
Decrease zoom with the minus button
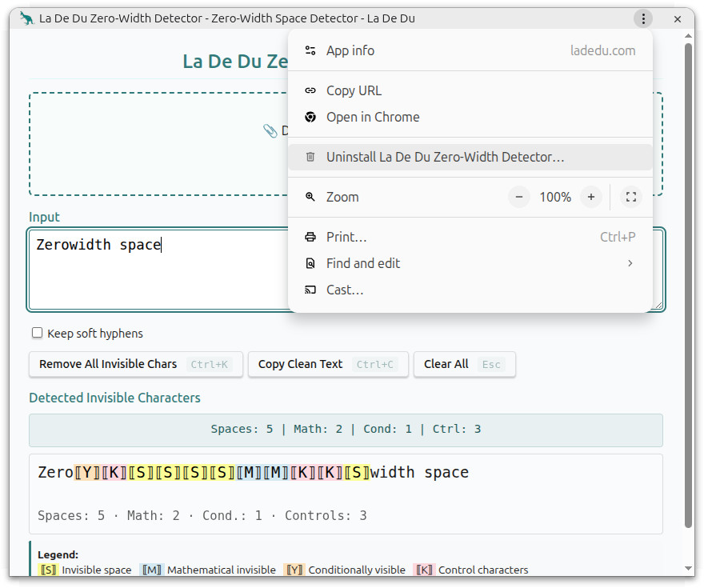(x=519, y=197)
